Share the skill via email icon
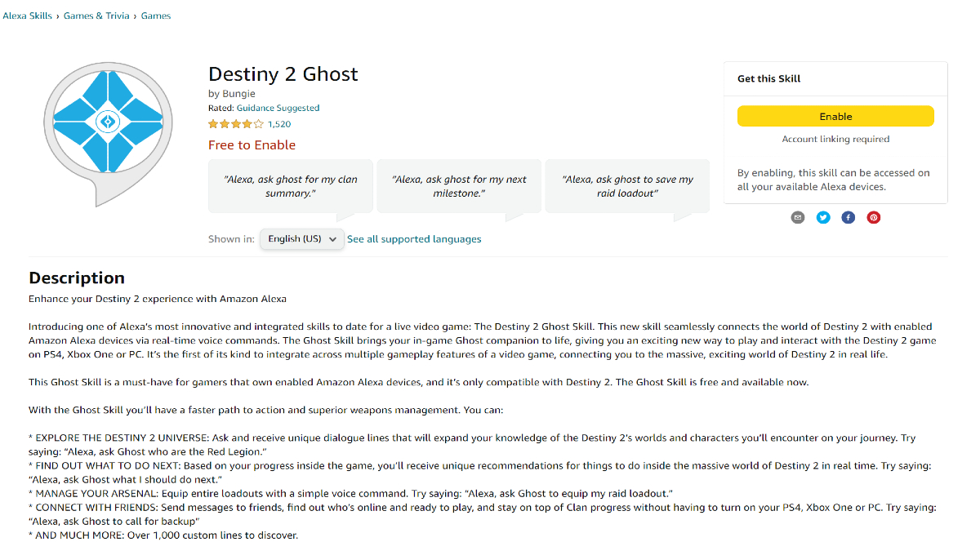Image resolution: width=980 pixels, height=551 pixels. [798, 217]
